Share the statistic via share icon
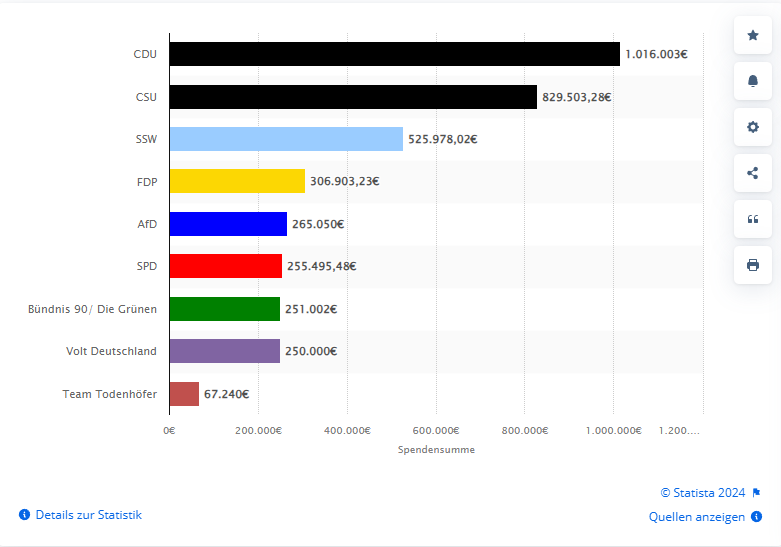 click(x=753, y=173)
